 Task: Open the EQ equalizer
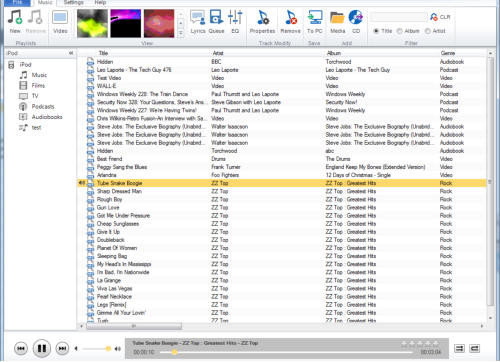(235, 21)
